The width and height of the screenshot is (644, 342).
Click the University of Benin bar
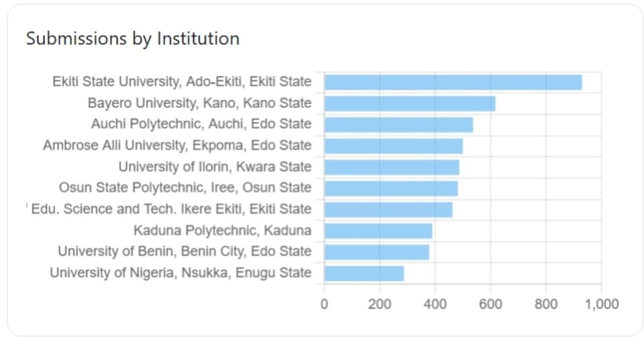click(376, 252)
